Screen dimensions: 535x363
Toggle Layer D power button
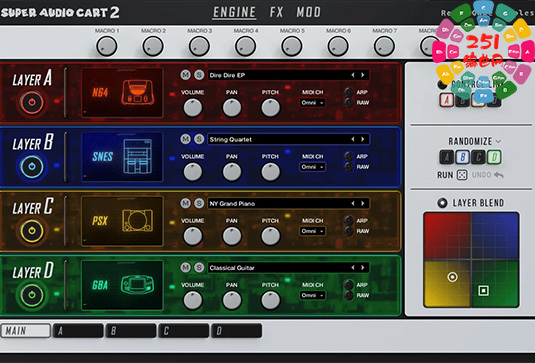coord(32,295)
